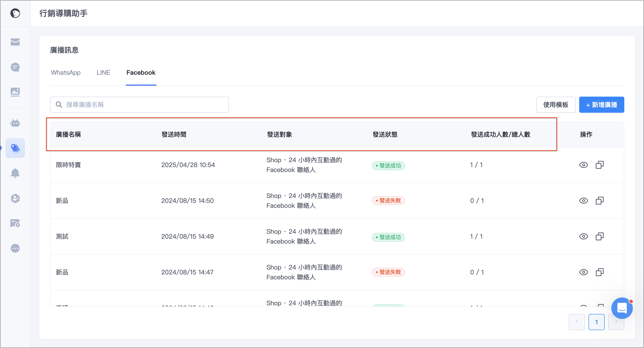This screenshot has width=644, height=348.
Task: Duplicate the 新品 14:50 broadcast
Action: tap(600, 201)
